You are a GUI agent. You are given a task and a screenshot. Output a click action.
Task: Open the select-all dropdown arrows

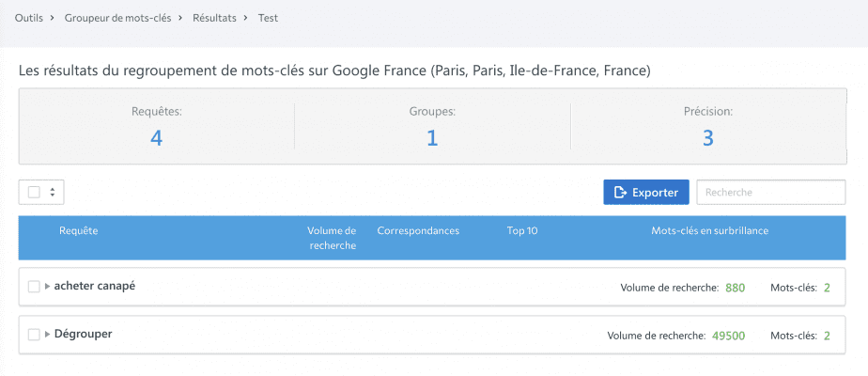click(x=52, y=192)
